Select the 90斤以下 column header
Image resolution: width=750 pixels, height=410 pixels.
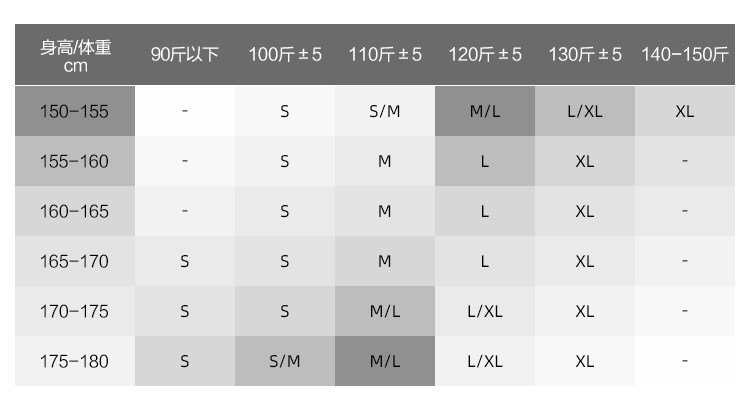[x=184, y=55]
